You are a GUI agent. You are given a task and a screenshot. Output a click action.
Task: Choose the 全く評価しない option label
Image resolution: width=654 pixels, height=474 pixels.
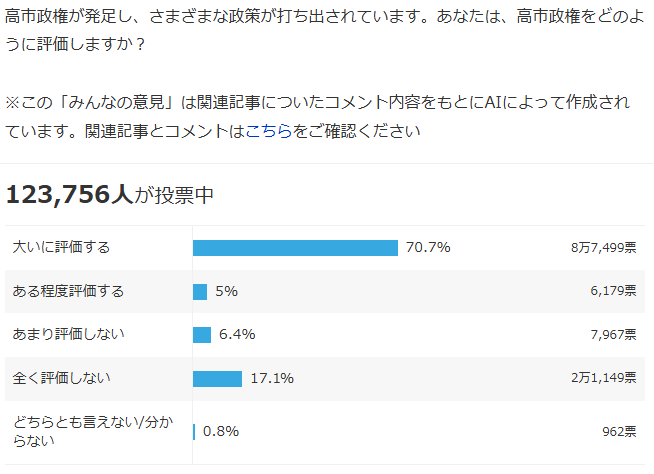tap(62, 378)
